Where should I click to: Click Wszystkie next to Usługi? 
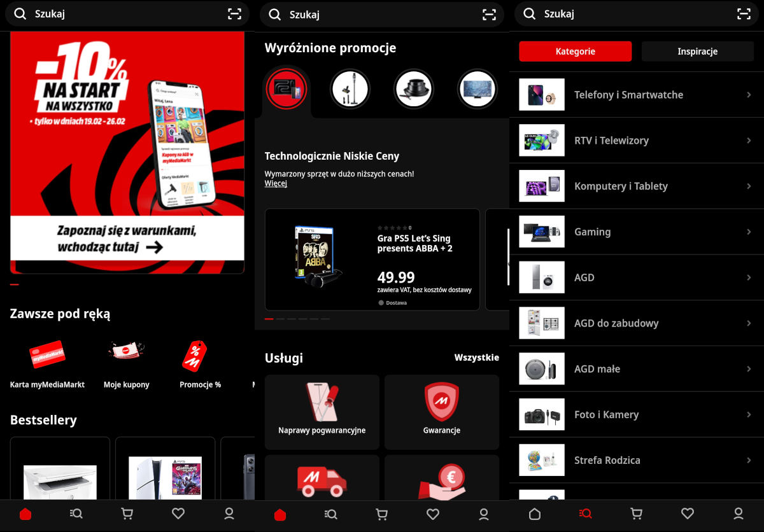(476, 358)
